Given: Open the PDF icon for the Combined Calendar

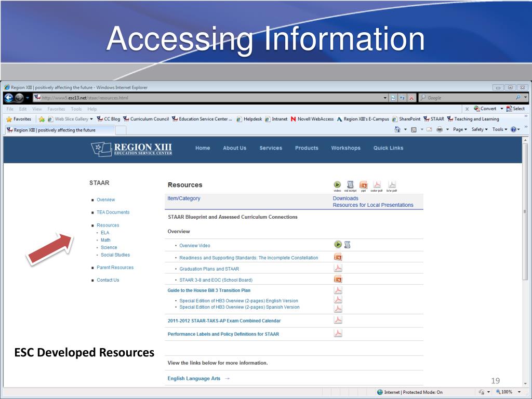Looking at the screenshot, I should 338,320.
